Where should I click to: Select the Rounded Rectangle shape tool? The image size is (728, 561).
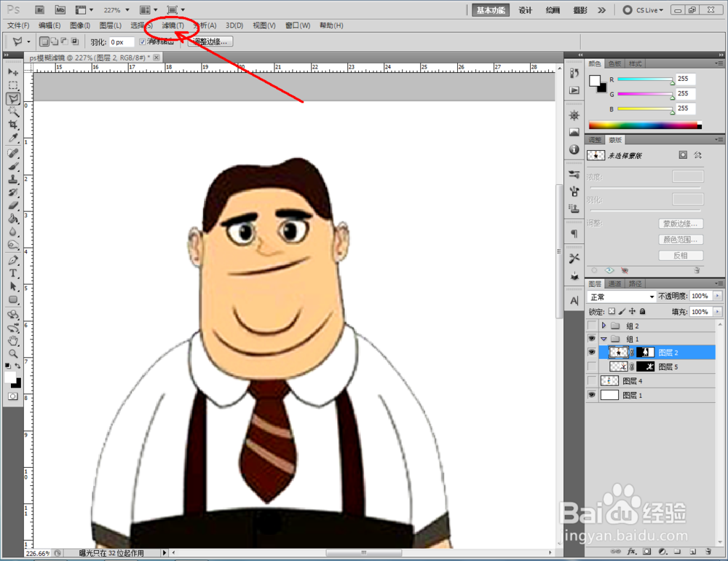point(13,299)
